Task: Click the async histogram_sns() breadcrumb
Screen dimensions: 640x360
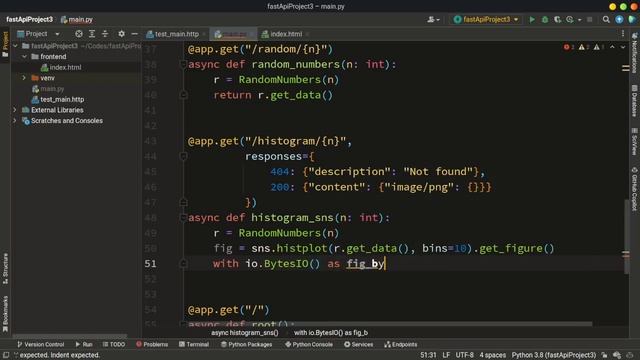Action: click(244, 333)
